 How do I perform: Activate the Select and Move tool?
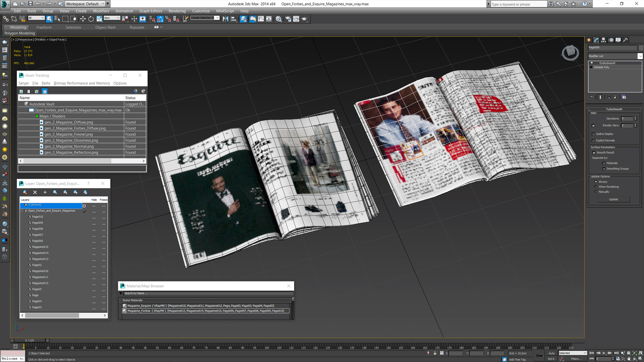point(83,19)
